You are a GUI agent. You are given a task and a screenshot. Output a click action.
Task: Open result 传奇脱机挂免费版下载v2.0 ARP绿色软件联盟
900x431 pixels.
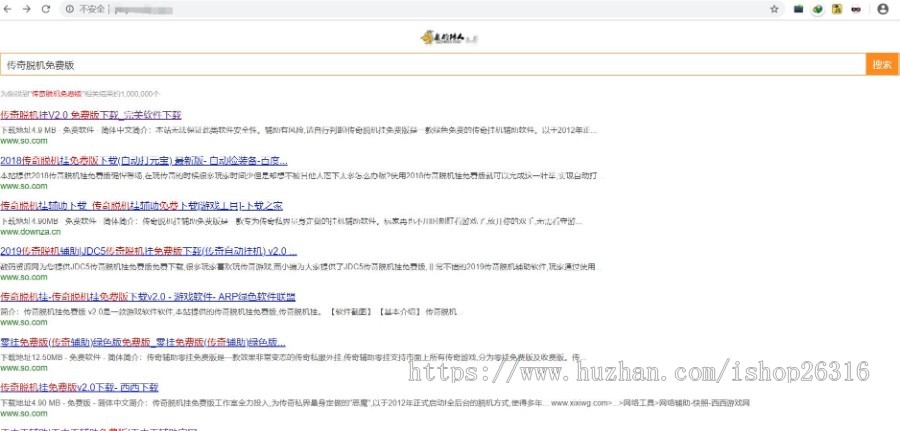148,297
